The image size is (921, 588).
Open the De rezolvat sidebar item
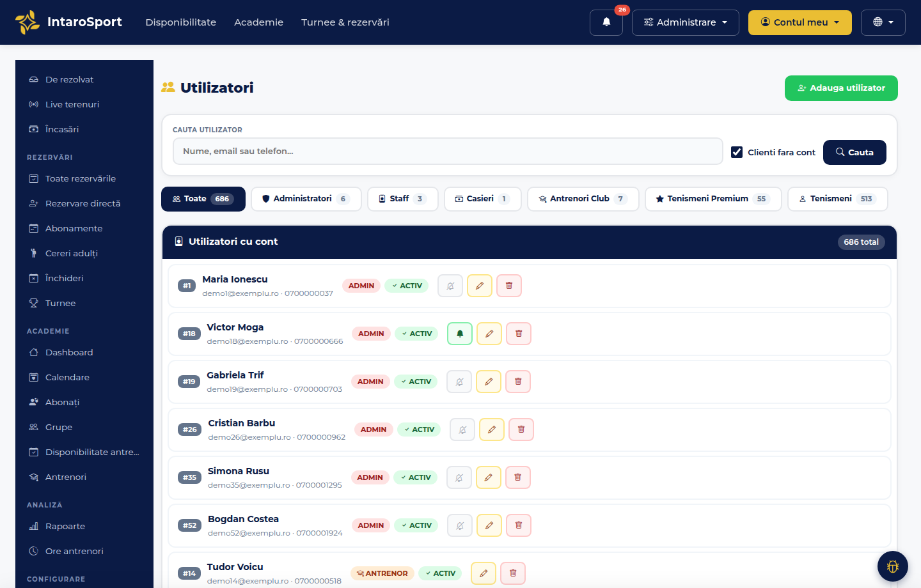84,79
